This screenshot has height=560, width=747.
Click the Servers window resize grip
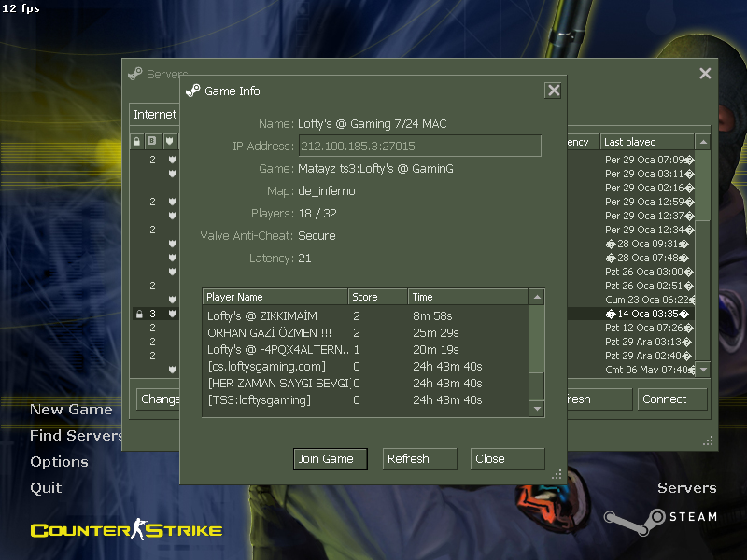pyautogui.click(x=708, y=441)
